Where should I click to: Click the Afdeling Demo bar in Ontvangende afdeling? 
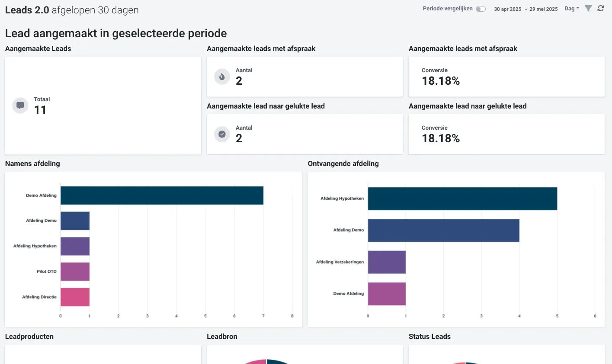(x=443, y=230)
